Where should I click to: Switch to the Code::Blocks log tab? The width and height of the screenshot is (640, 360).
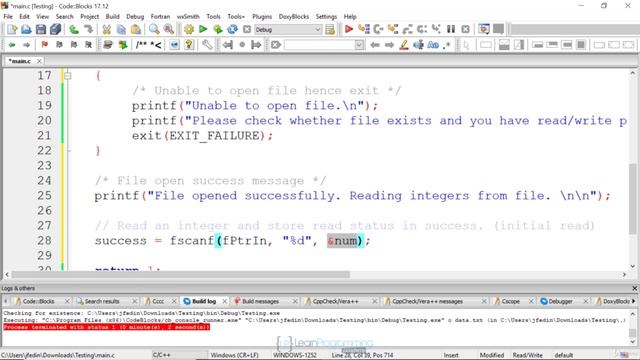[x=38, y=301]
